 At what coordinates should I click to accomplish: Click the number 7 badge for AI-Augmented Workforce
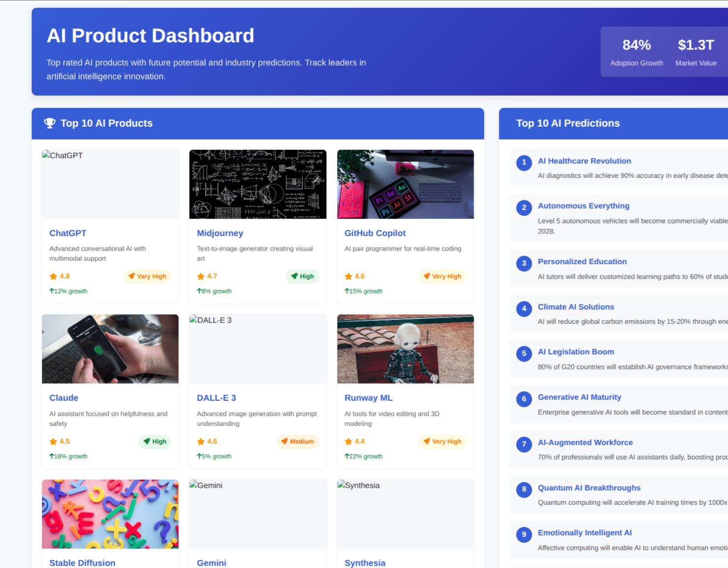tap(524, 444)
